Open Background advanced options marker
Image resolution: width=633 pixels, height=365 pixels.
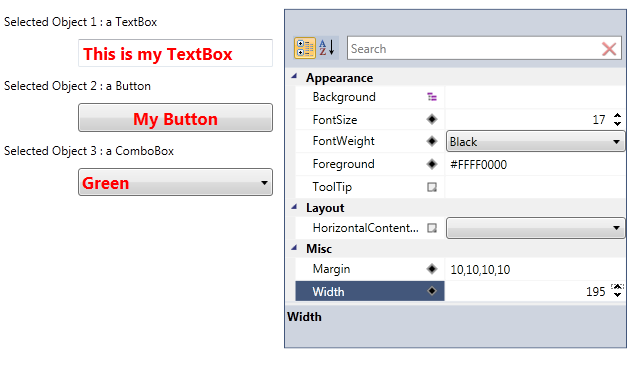tap(432, 97)
